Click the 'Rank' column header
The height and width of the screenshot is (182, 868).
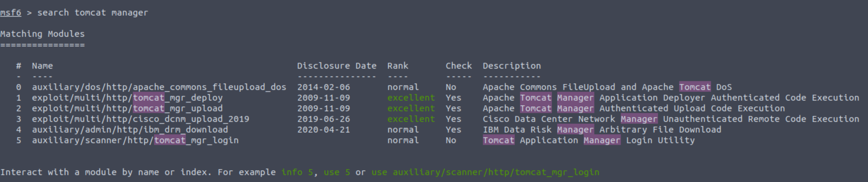pos(397,66)
